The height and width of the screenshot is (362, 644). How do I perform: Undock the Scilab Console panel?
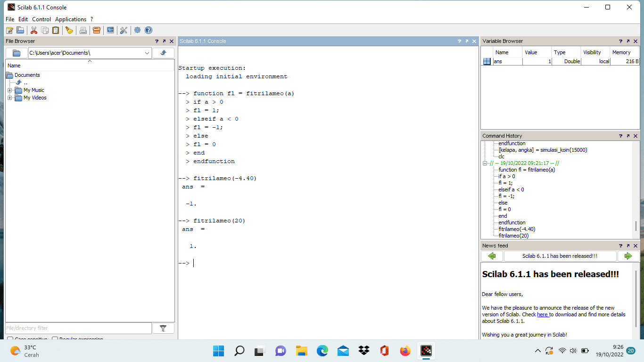point(467,41)
